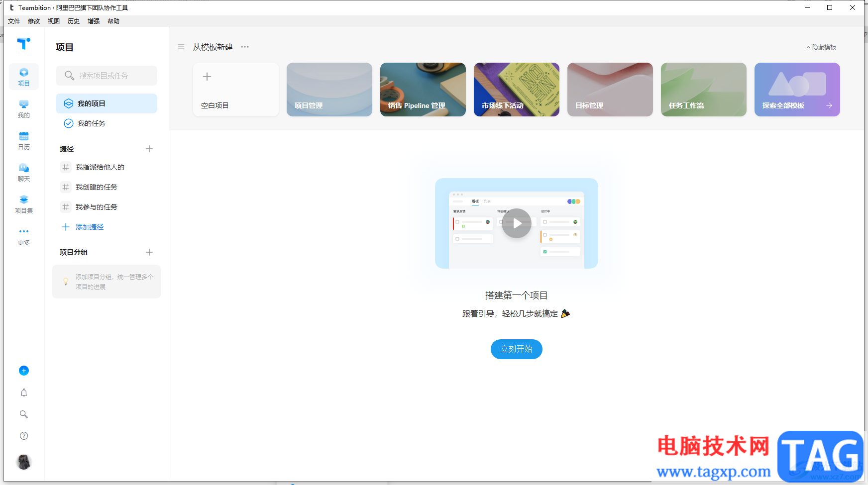Image resolution: width=868 pixels, height=485 pixels.
Task: Choose the 销售 Pipeline 管理 template
Action: click(x=423, y=90)
